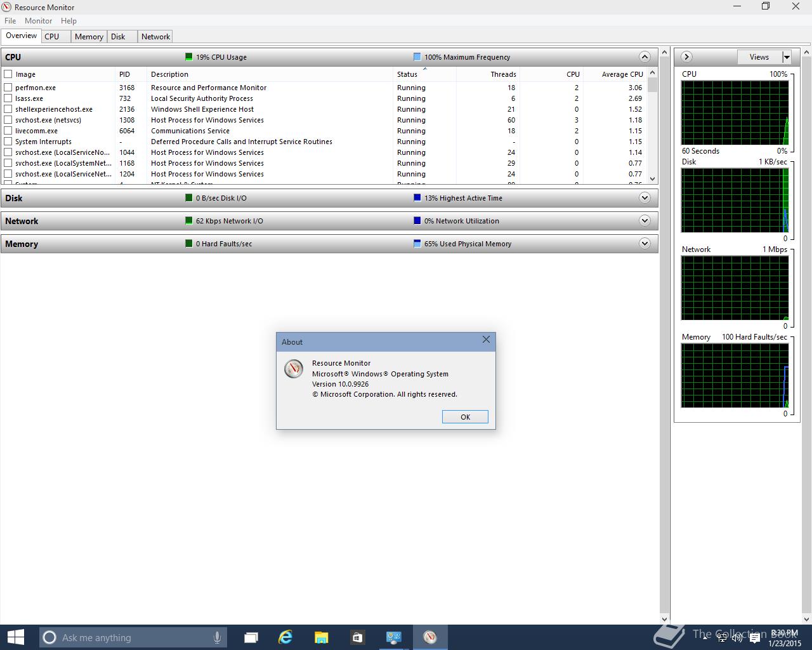
Task: Click the green Network I/O indicator
Action: pos(188,220)
